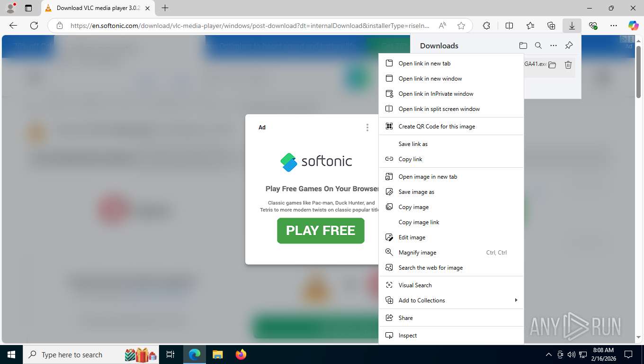View site information lock icon
This screenshot has height=364, width=644.
pyautogui.click(x=59, y=26)
